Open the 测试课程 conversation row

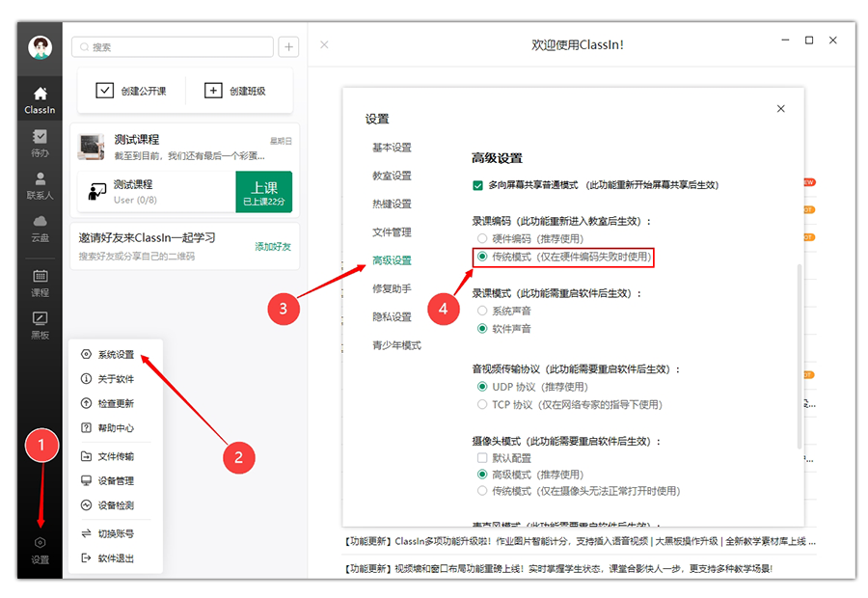coord(185,147)
